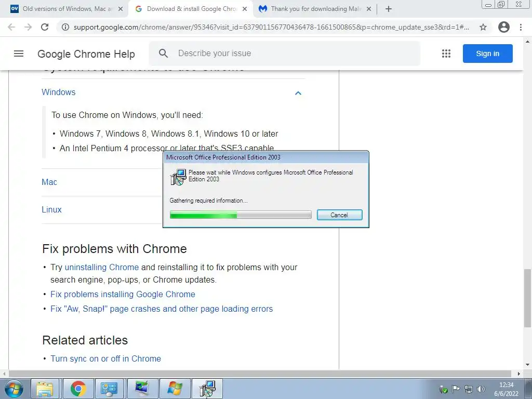Open network tray icon
Viewport: 532px width, 399px height.
tap(469, 389)
